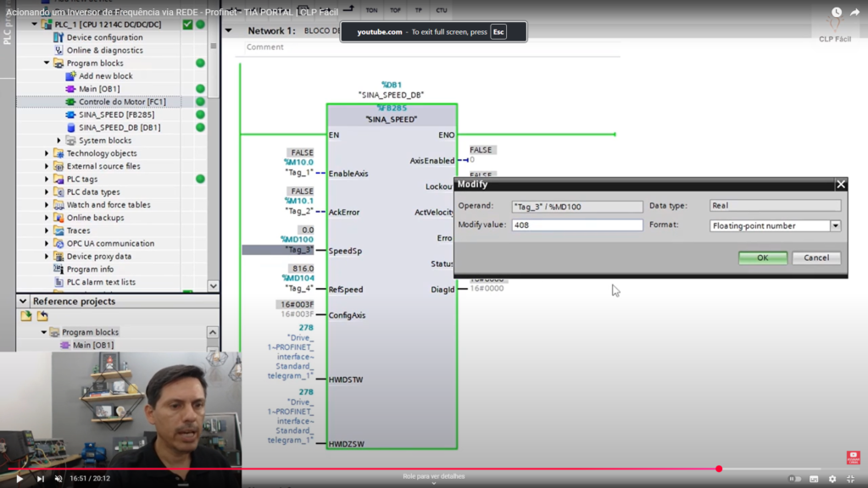Screen dimensions: 868x488
Task: Click the Network 1 Comment field
Action: pyautogui.click(x=433, y=47)
